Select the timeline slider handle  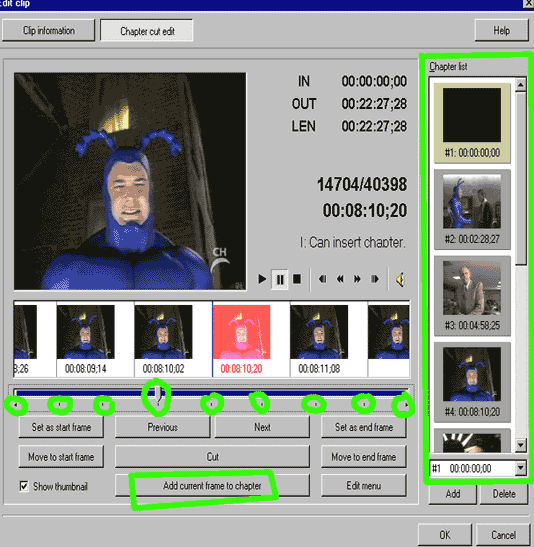[158, 394]
